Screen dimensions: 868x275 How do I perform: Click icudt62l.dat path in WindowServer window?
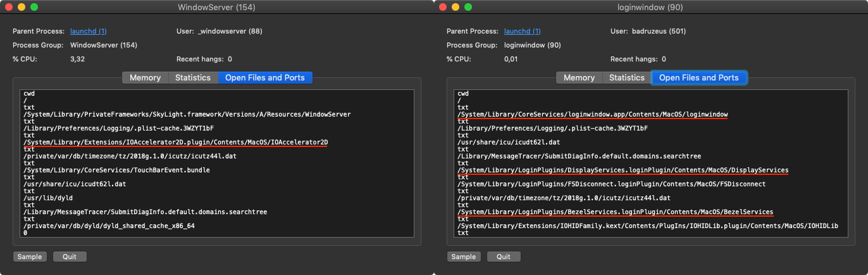pyautogui.click(x=75, y=184)
